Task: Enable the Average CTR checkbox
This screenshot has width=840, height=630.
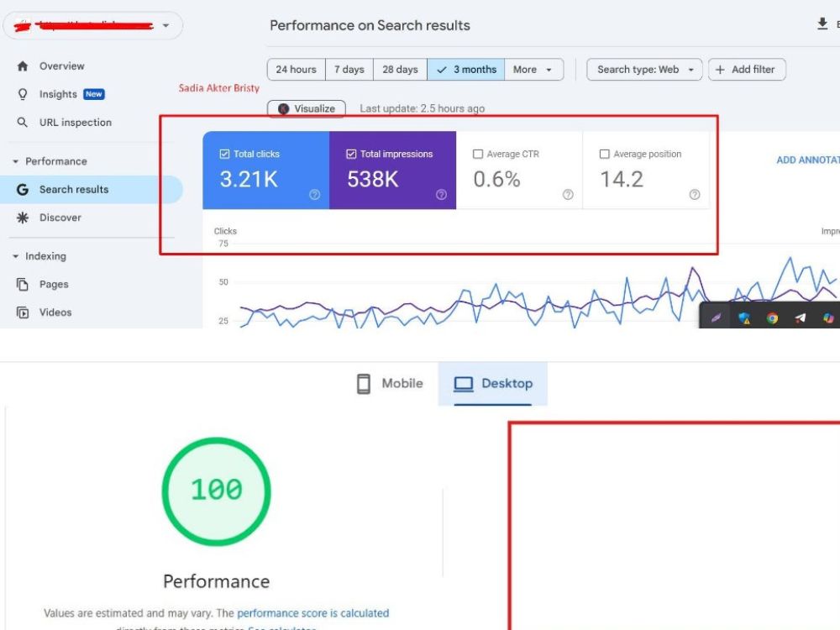Action: (478, 155)
